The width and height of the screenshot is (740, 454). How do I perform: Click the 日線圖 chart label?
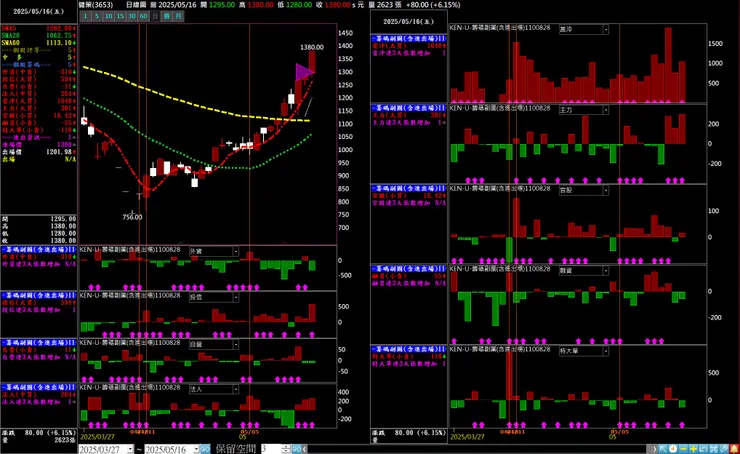click(136, 5)
